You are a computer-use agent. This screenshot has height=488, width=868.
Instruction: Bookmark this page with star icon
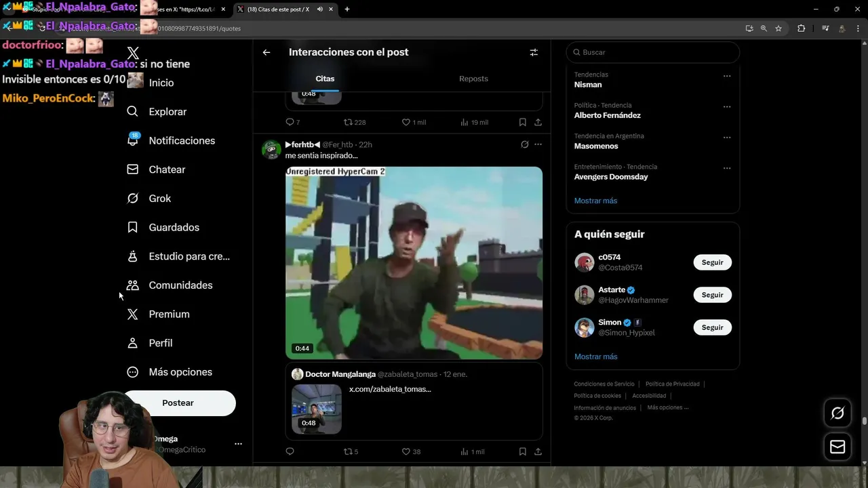(778, 28)
